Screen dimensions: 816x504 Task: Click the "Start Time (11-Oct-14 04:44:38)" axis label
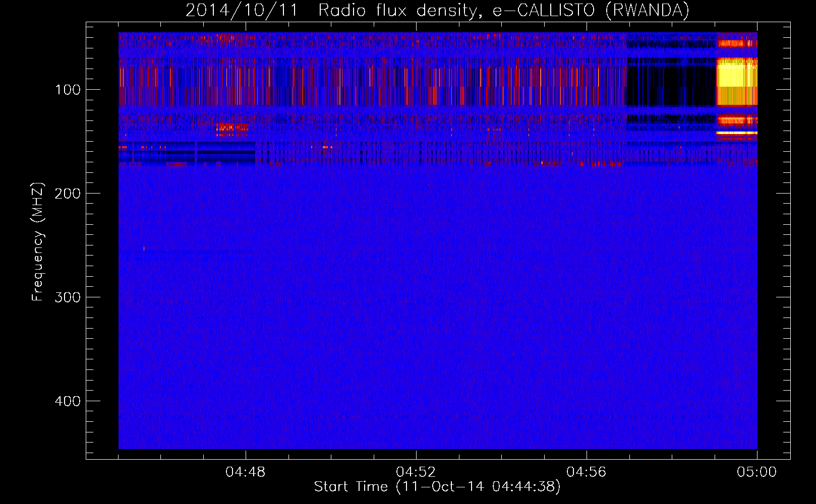(x=437, y=487)
